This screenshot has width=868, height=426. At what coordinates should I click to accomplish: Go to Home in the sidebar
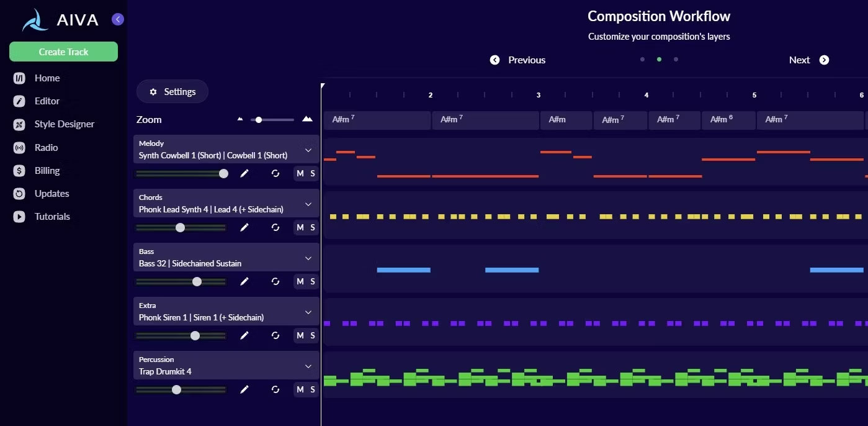(x=48, y=78)
